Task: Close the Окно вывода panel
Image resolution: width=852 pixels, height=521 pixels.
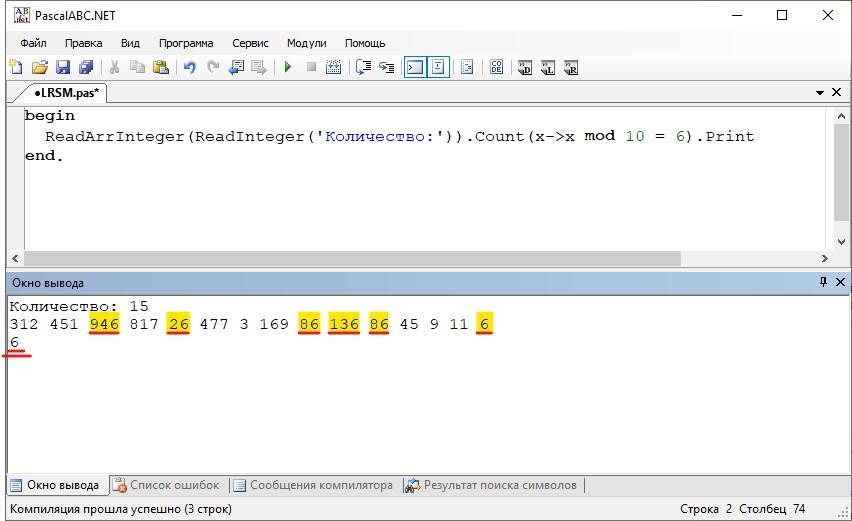Action: coord(840,282)
